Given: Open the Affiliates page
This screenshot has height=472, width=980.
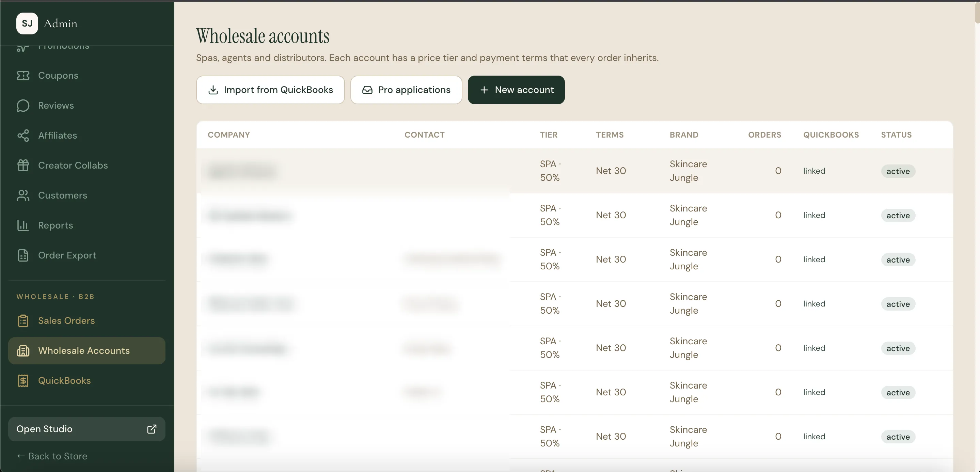Looking at the screenshot, I should click(x=87, y=136).
